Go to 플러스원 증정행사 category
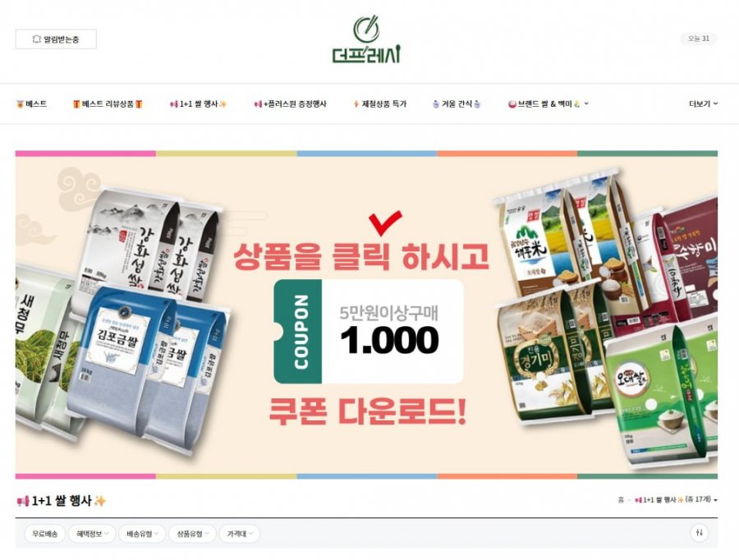 tap(291, 103)
